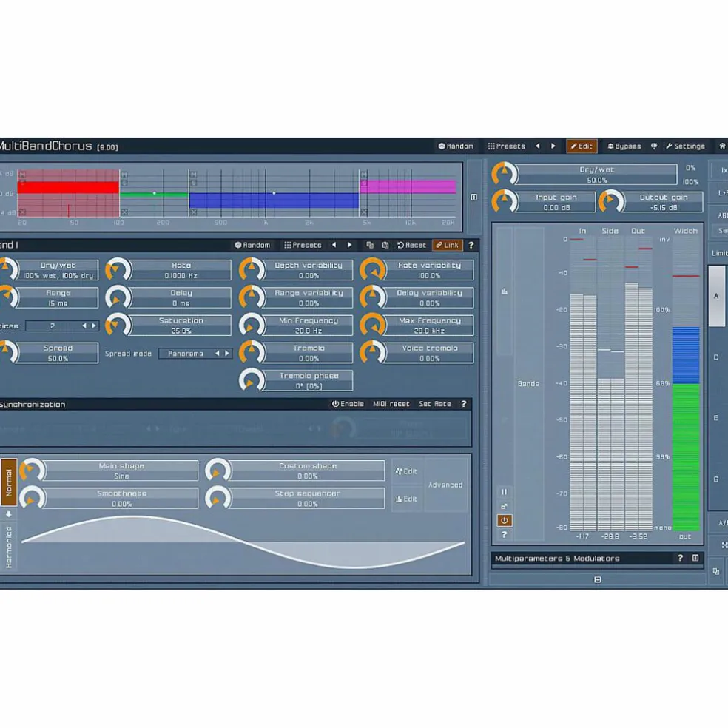The image size is (728, 728).
Task: Click the Band 1 paste icon
Action: point(385,245)
